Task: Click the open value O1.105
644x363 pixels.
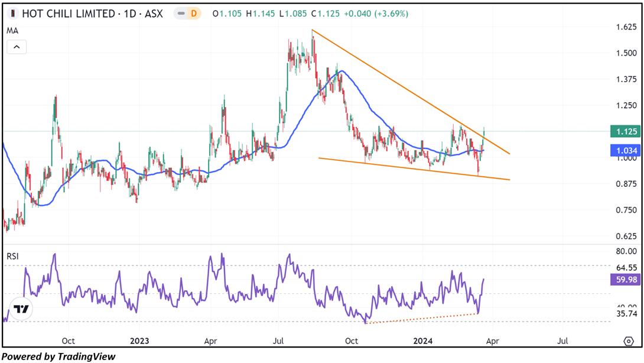Action: (x=227, y=14)
